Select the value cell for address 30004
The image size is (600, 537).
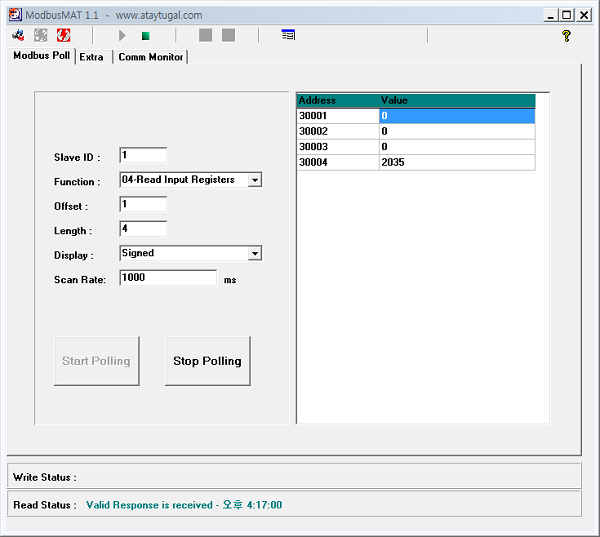tap(456, 162)
